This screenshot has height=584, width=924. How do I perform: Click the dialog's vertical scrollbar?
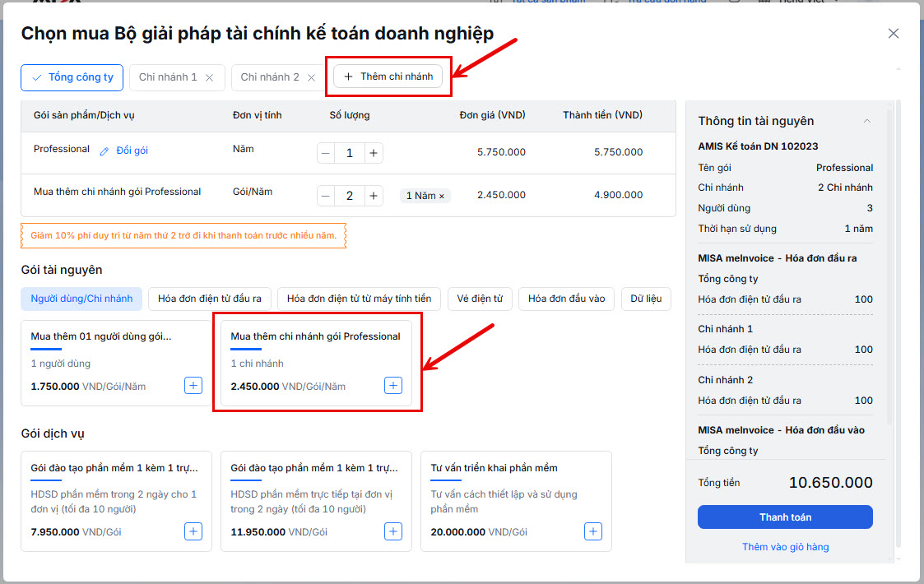898,324
